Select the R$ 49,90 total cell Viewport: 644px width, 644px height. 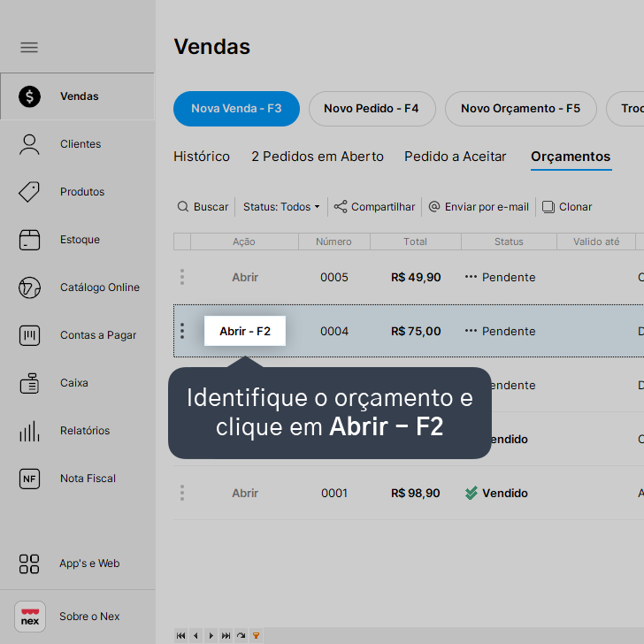click(x=416, y=277)
